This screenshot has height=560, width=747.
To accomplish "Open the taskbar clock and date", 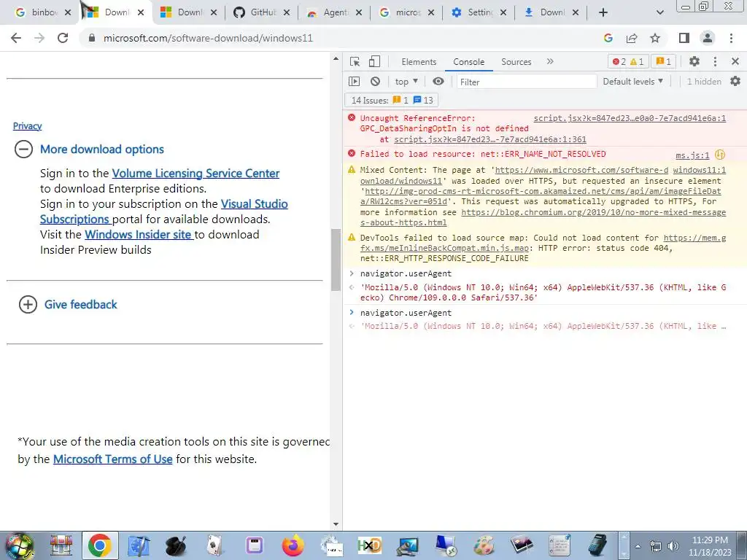I will click(709, 546).
